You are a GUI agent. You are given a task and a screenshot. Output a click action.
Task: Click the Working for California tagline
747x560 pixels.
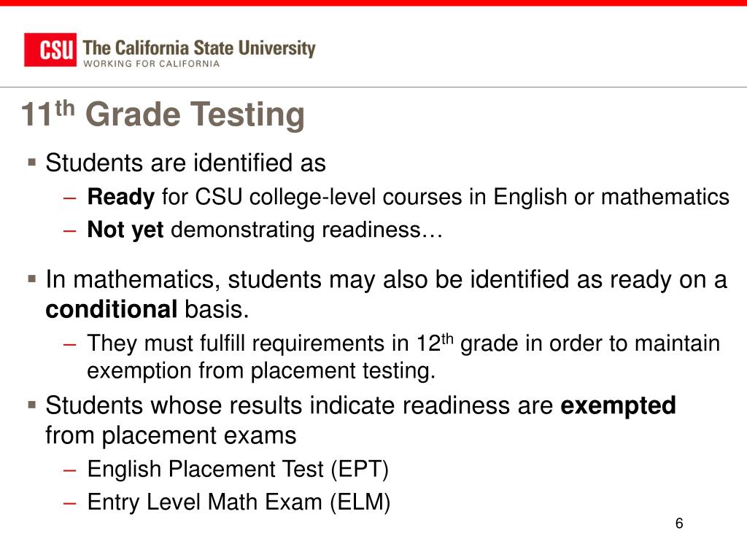click(152, 64)
